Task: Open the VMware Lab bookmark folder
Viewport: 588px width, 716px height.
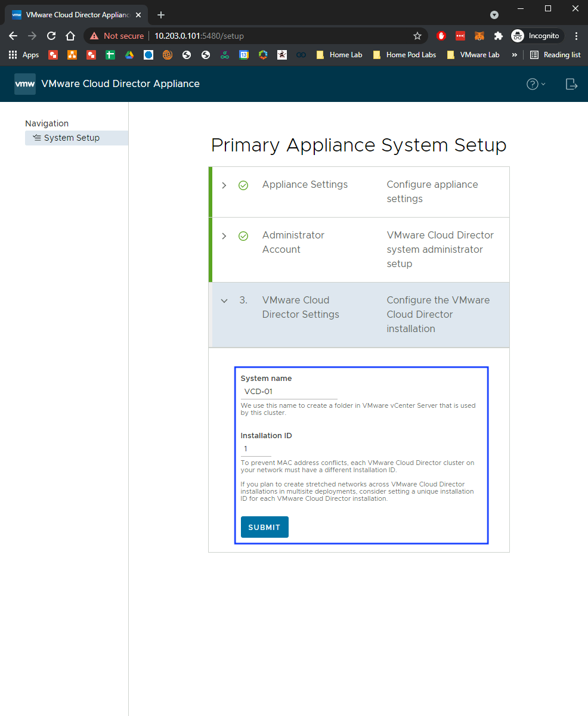Action: pos(473,55)
